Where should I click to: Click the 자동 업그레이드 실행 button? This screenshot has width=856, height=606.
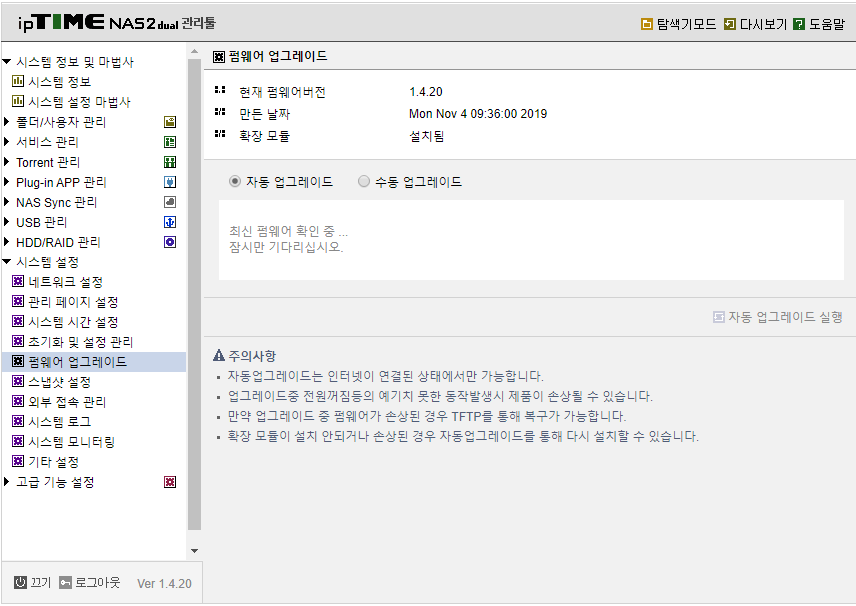778,317
